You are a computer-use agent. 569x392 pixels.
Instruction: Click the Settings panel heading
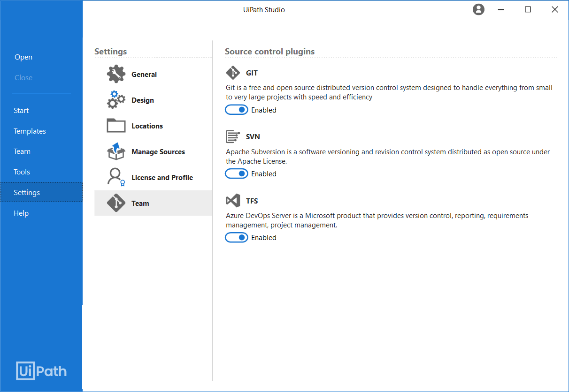(x=111, y=52)
